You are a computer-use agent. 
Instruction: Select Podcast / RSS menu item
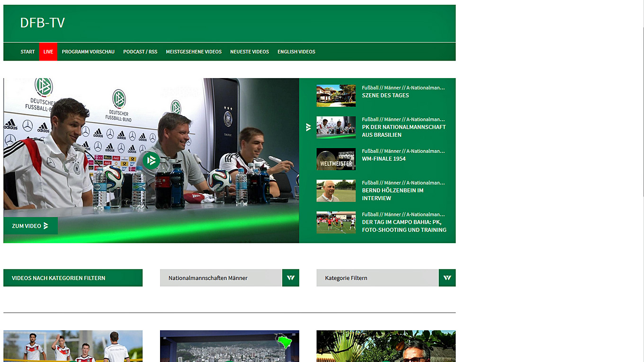coord(140,52)
